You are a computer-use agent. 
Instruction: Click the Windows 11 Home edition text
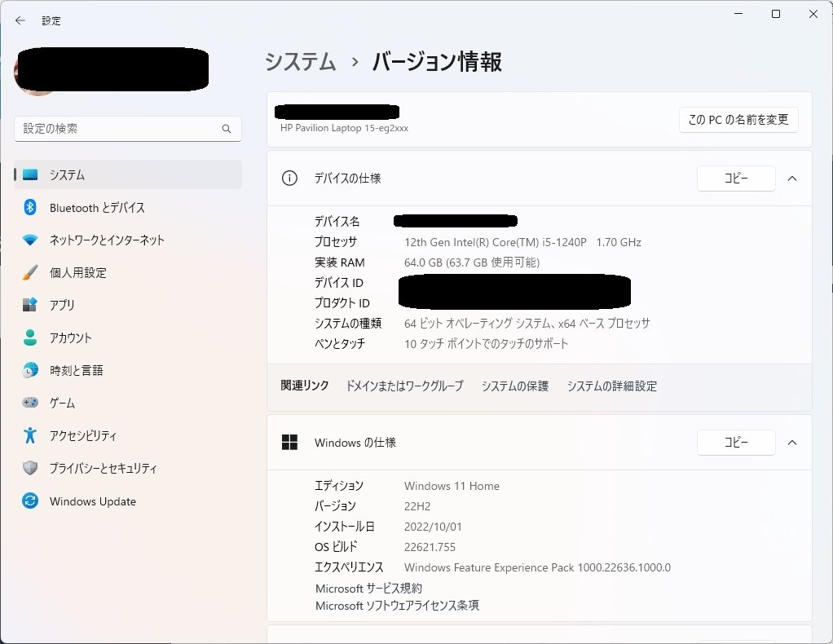pyautogui.click(x=452, y=486)
